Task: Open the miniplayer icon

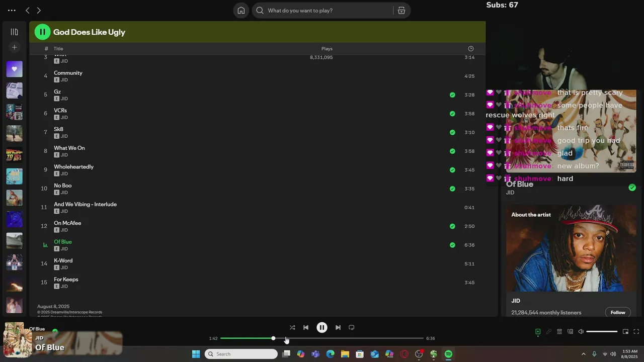Action: pyautogui.click(x=625, y=331)
